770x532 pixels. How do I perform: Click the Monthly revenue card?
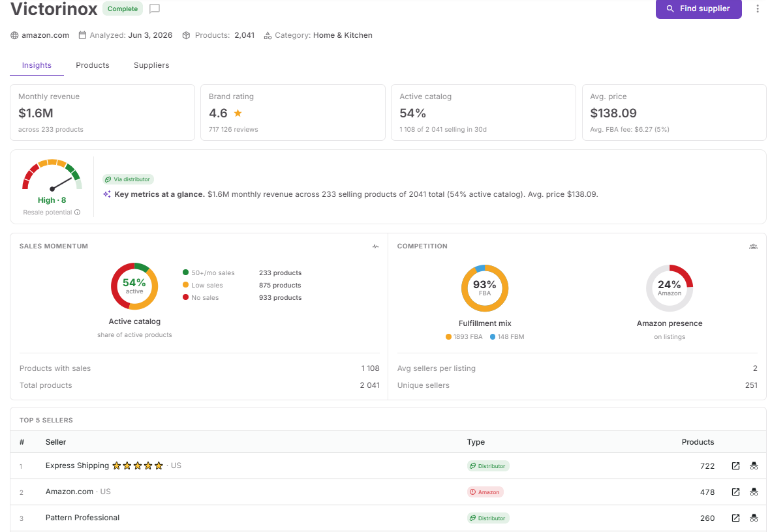pyautogui.click(x=102, y=112)
